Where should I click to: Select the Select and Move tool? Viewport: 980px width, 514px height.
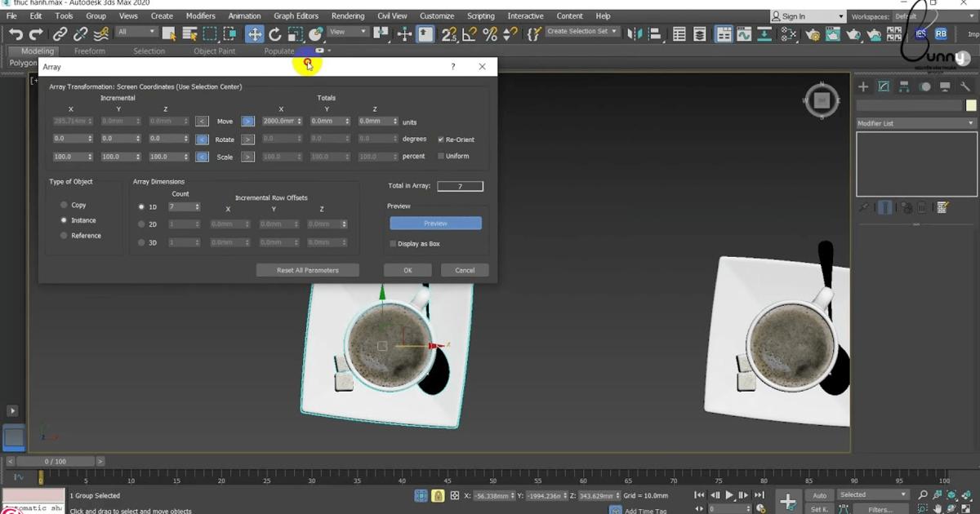point(254,34)
